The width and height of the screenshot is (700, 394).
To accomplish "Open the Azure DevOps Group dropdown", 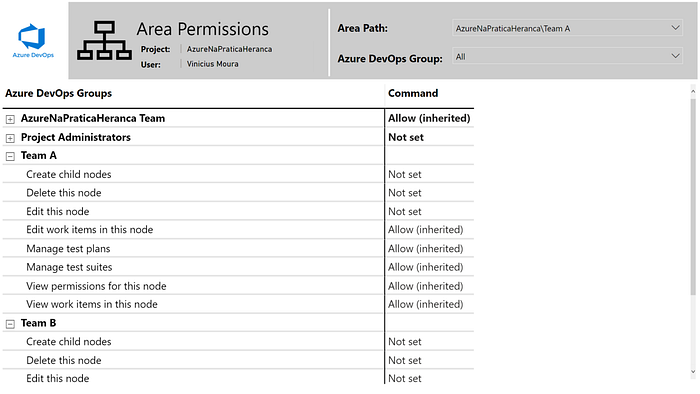I will pyautogui.click(x=567, y=56).
